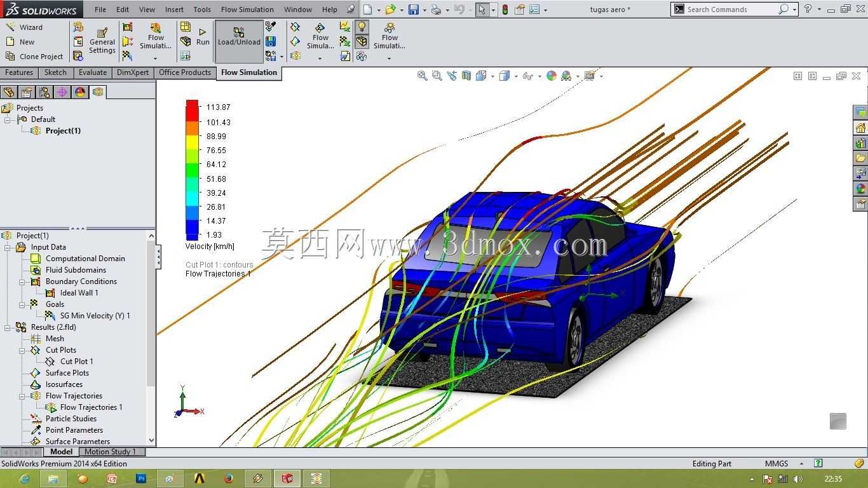The image size is (868, 488).
Task: Select the FeatureManager design tree tab icon
Action: 9,92
